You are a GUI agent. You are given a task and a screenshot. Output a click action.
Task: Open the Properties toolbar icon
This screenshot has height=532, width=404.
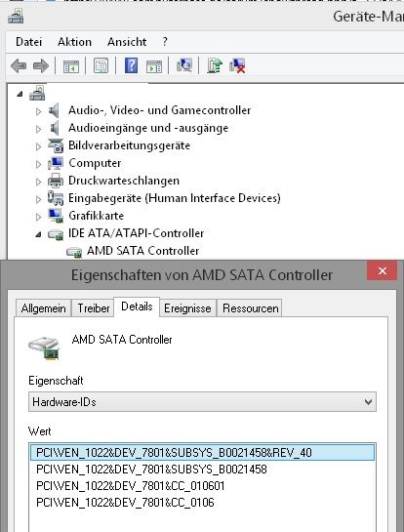pyautogui.click(x=101, y=65)
